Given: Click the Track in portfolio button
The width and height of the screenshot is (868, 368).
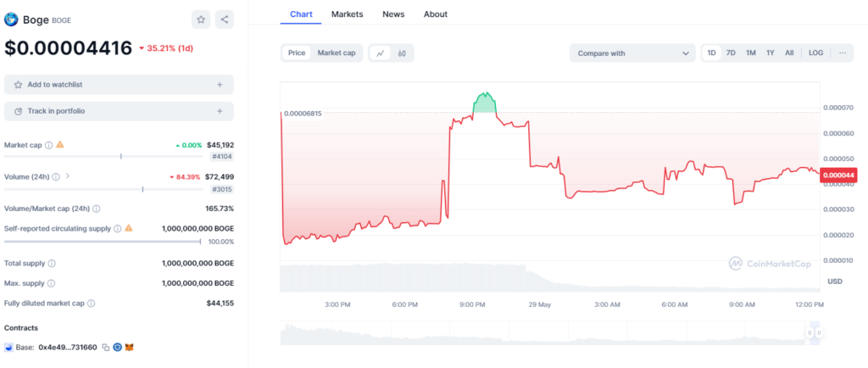Looking at the screenshot, I should click(x=119, y=111).
